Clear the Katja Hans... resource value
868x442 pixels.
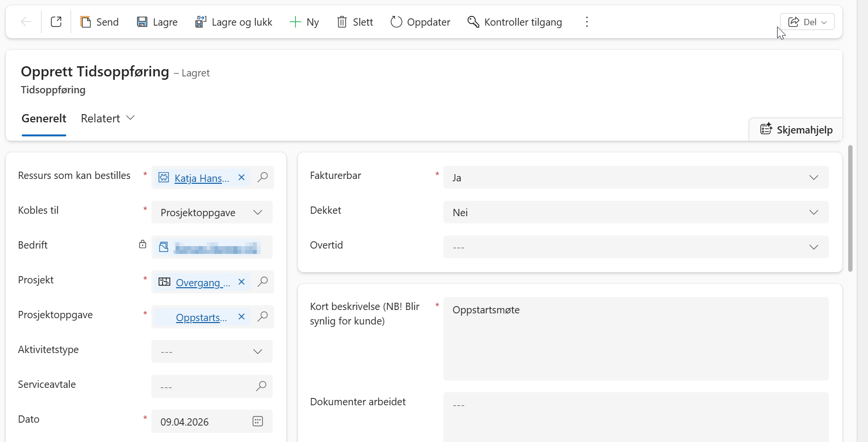coord(242,177)
